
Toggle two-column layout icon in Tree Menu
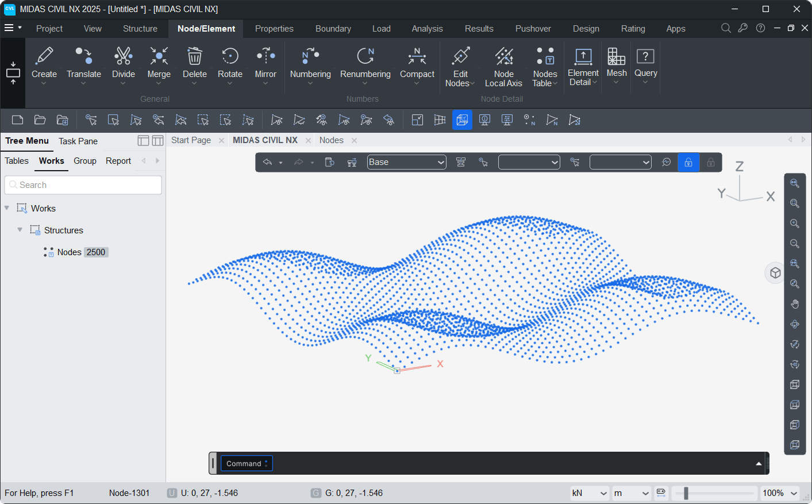click(157, 141)
